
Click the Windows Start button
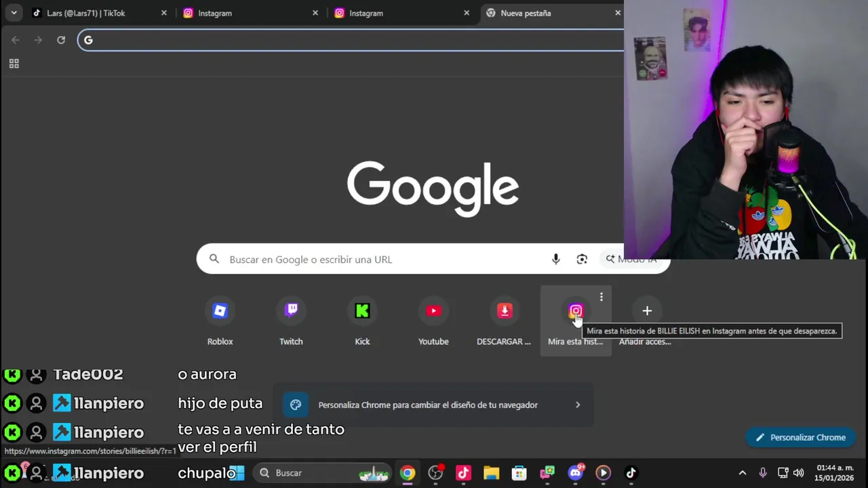click(236, 472)
